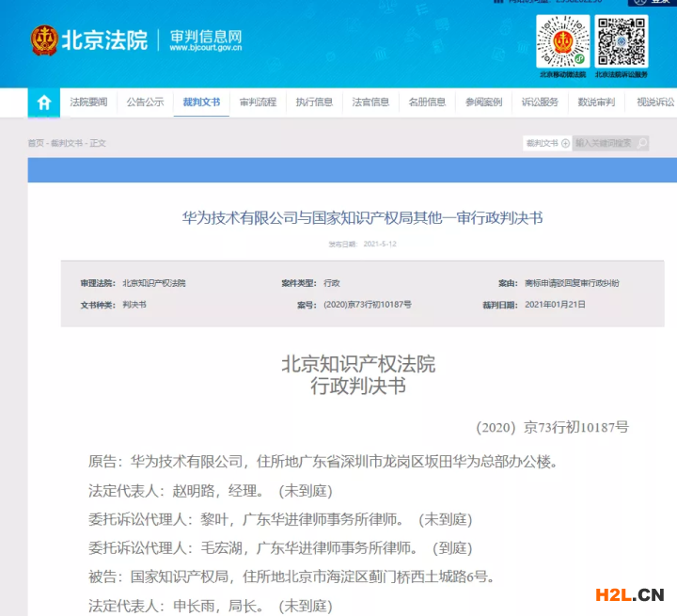Click the 北京法院 site title
The width and height of the screenshot is (677, 616).
[x=104, y=40]
